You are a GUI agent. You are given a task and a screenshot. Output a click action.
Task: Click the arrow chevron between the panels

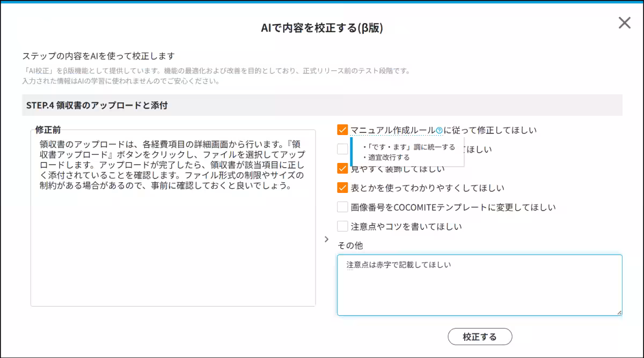(x=326, y=239)
